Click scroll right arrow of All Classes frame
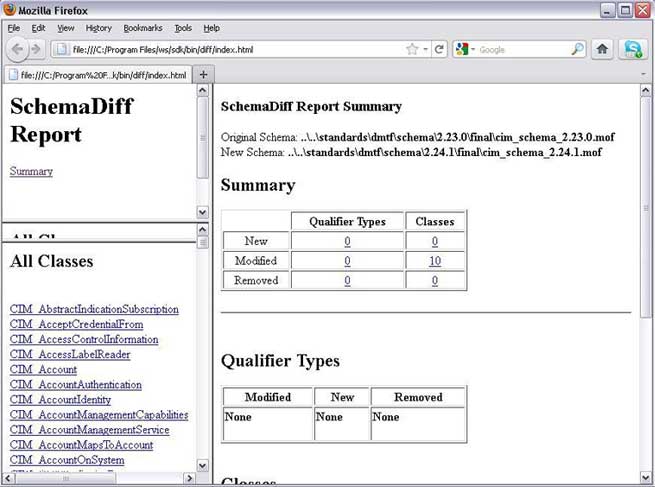 tap(189, 478)
